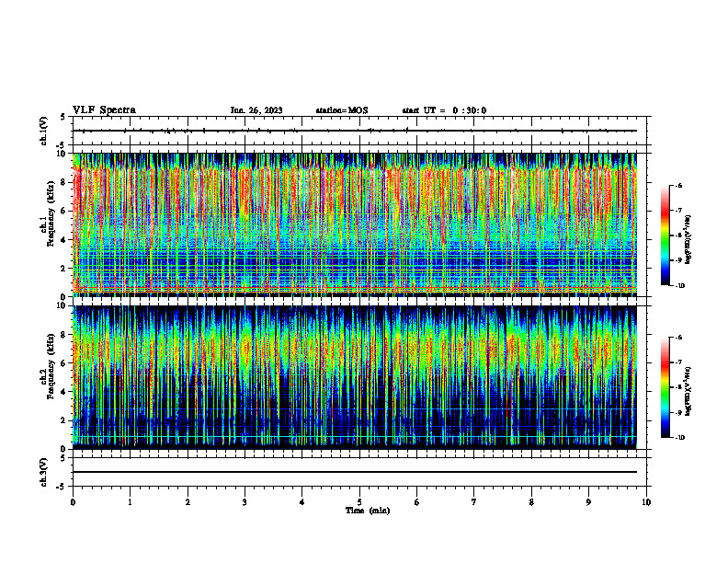The width and height of the screenshot is (728, 563).
Task: Click the time axis tick label "3"
Action: (x=245, y=502)
